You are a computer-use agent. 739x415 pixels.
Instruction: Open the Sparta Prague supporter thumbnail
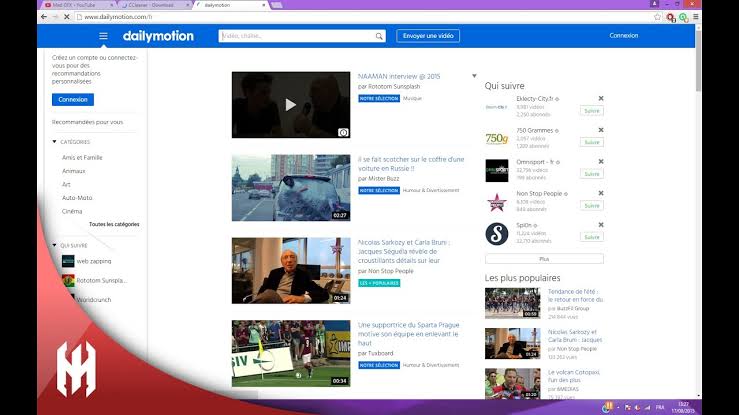coord(291,353)
